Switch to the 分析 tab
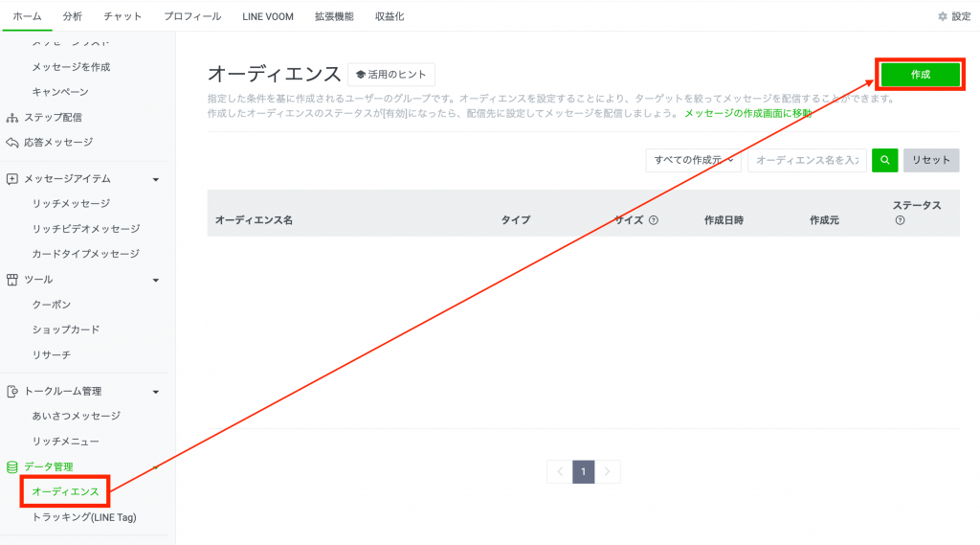This screenshot has width=980, height=545. (x=73, y=17)
